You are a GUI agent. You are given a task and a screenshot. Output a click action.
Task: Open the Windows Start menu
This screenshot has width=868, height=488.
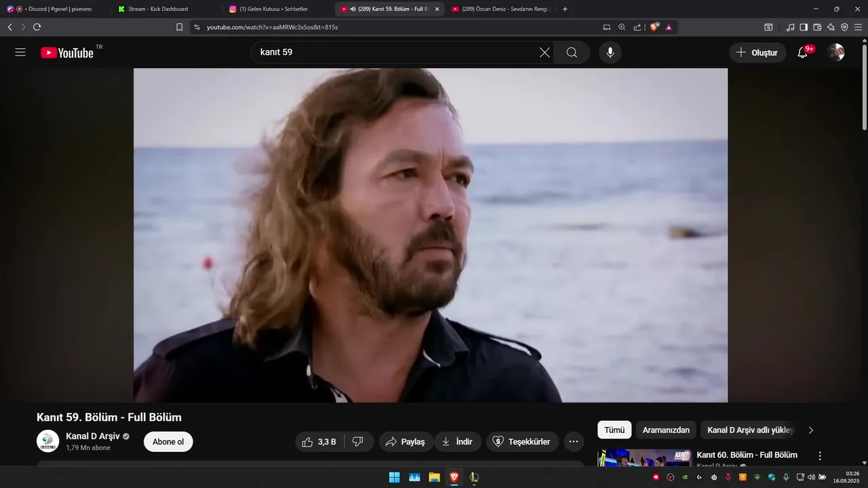[x=394, y=477]
